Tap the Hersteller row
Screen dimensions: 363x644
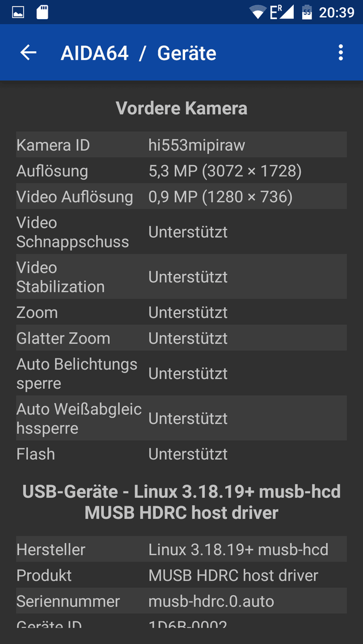click(x=181, y=549)
